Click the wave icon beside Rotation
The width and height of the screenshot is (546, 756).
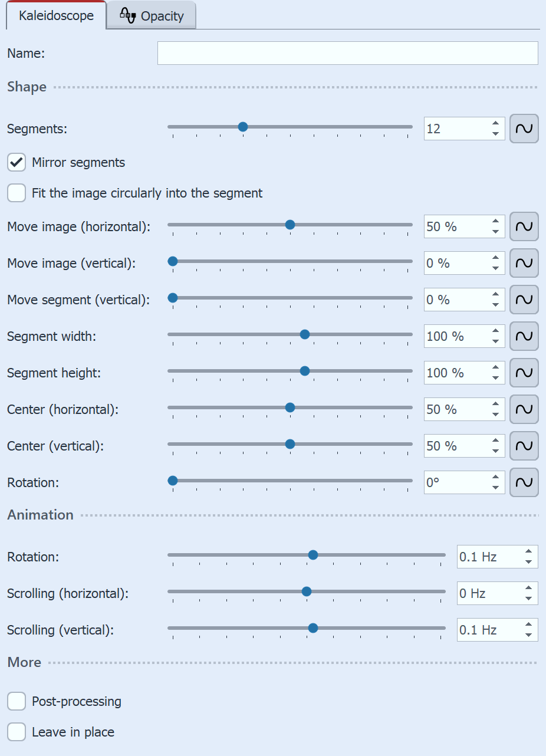524,482
